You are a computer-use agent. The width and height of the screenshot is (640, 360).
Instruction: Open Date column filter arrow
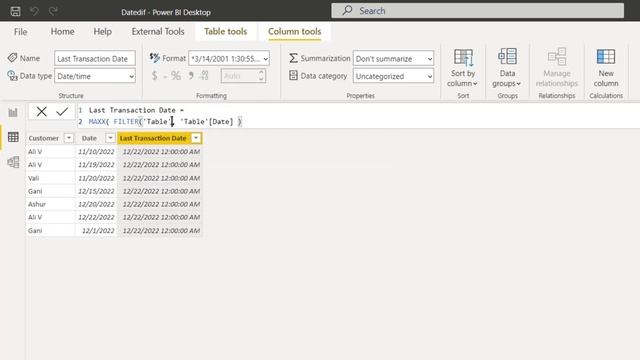click(110, 138)
